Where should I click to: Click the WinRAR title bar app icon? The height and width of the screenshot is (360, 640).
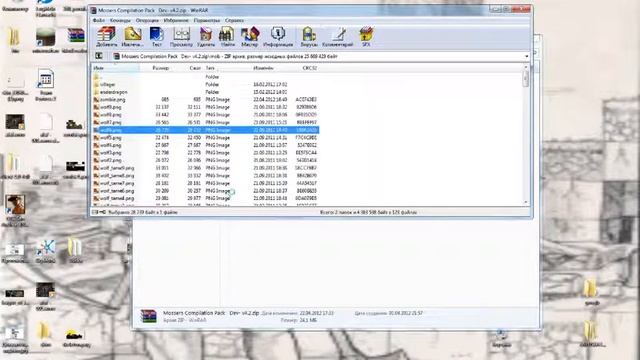click(93, 11)
